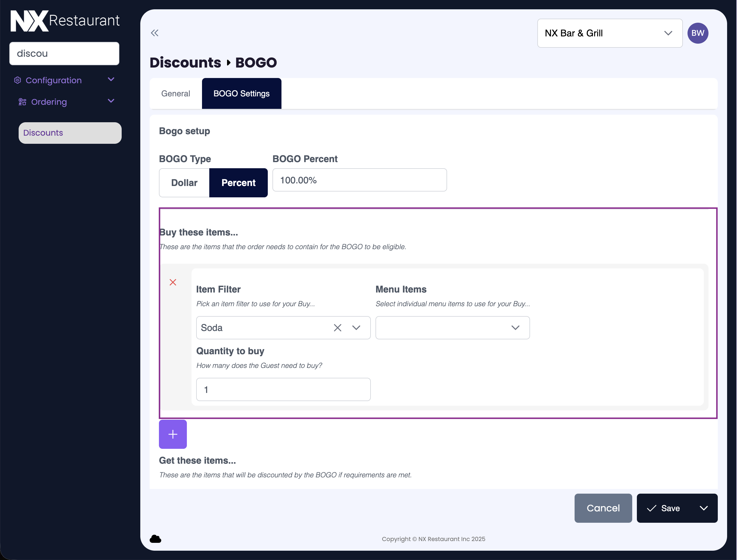Select Percent BOGO type

click(x=238, y=183)
